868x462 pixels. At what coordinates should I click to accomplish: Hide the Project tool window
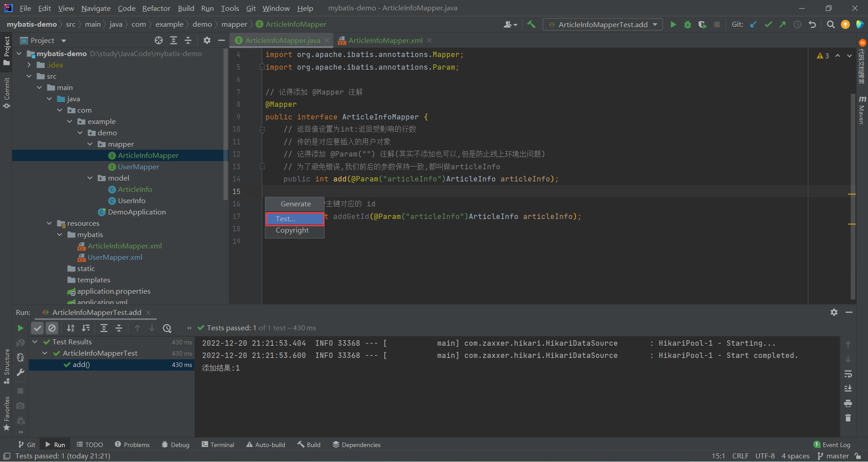[222, 40]
